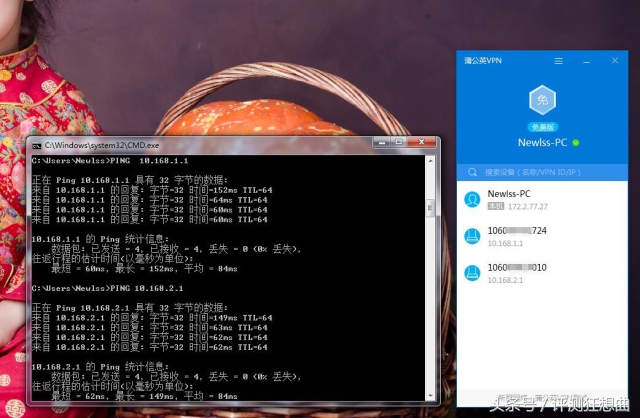This screenshot has width=640, height=418.
Task: Click the search magnifier icon in VPN panel
Action: click(472, 172)
